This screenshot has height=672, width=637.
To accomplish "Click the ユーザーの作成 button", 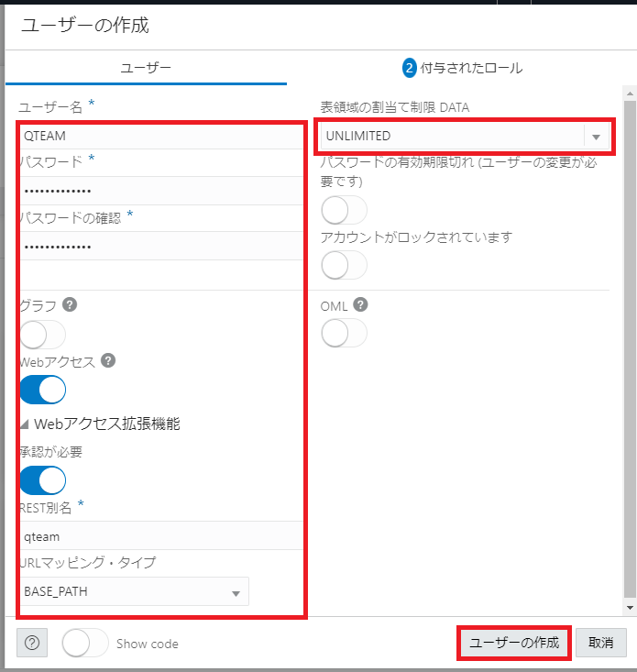I will pos(513,643).
